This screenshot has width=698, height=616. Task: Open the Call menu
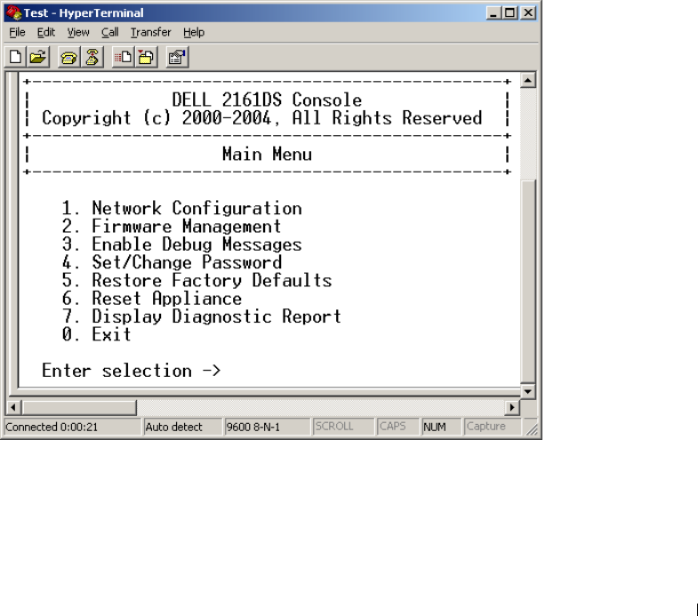pyautogui.click(x=110, y=33)
